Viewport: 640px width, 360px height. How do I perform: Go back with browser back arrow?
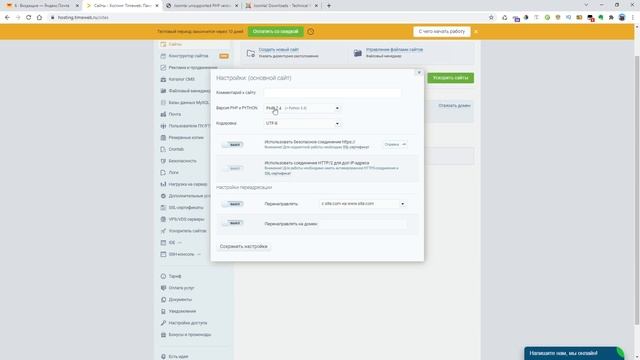7,18
